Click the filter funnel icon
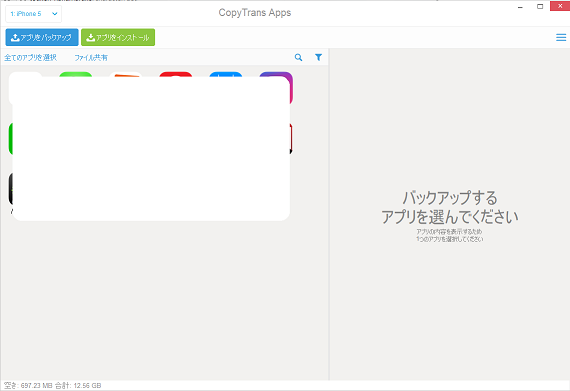 (318, 57)
